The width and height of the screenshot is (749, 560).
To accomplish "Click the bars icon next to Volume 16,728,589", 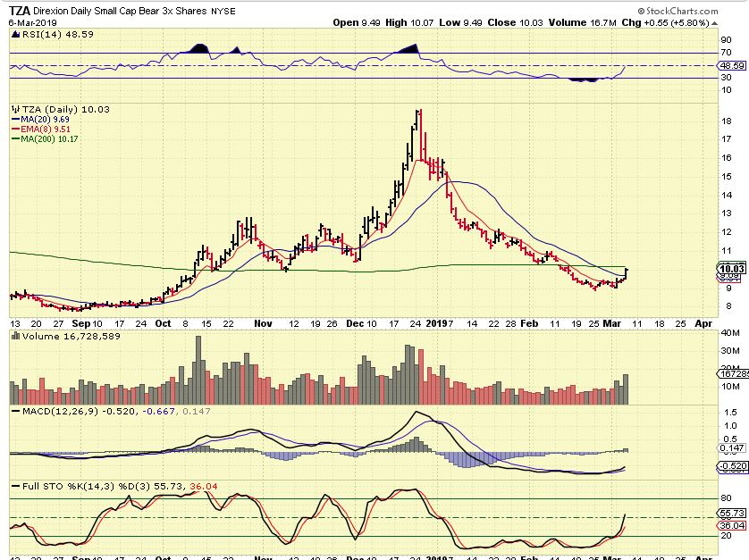I will pyautogui.click(x=16, y=337).
